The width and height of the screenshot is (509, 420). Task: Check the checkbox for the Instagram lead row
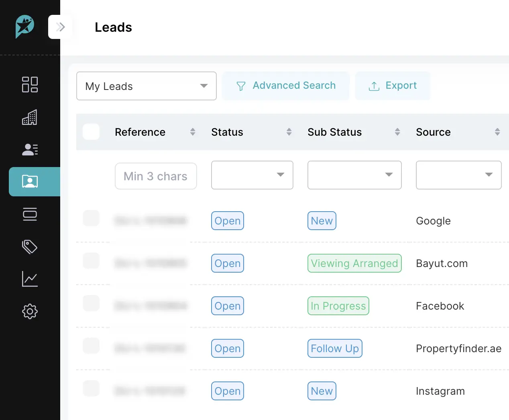(x=91, y=388)
